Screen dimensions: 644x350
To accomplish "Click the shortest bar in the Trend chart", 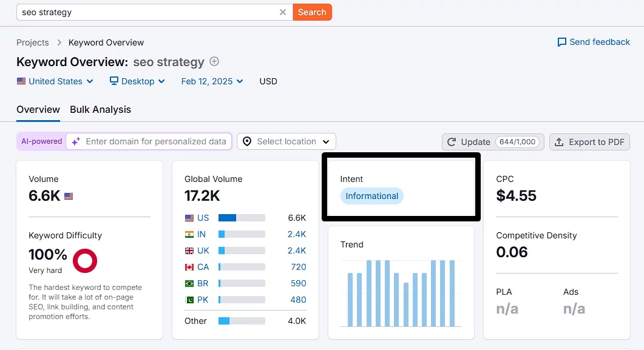I will (406, 305).
